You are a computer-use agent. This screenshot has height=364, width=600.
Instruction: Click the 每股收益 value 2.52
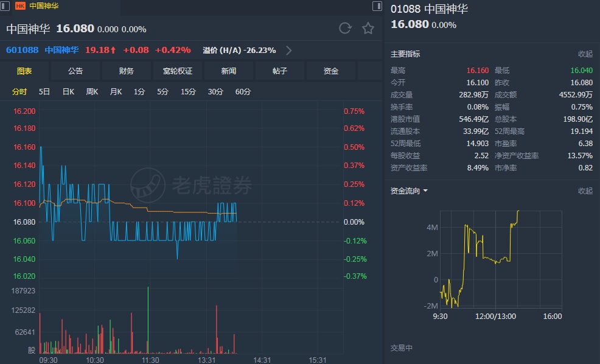point(482,156)
